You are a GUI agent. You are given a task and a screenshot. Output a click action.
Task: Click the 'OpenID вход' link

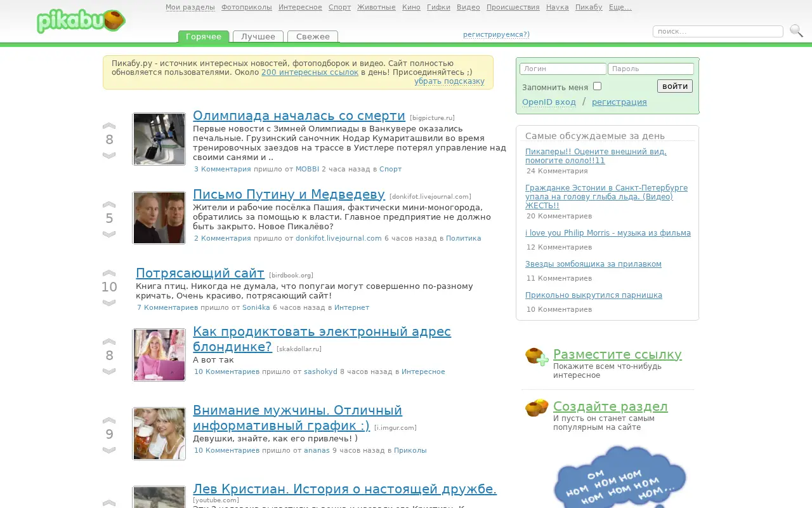coord(549,102)
